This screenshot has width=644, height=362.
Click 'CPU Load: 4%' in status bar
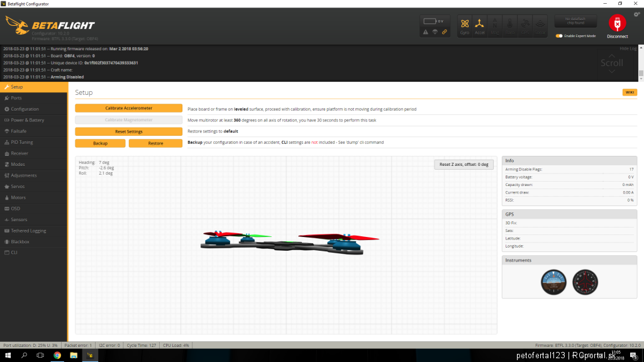point(176,346)
